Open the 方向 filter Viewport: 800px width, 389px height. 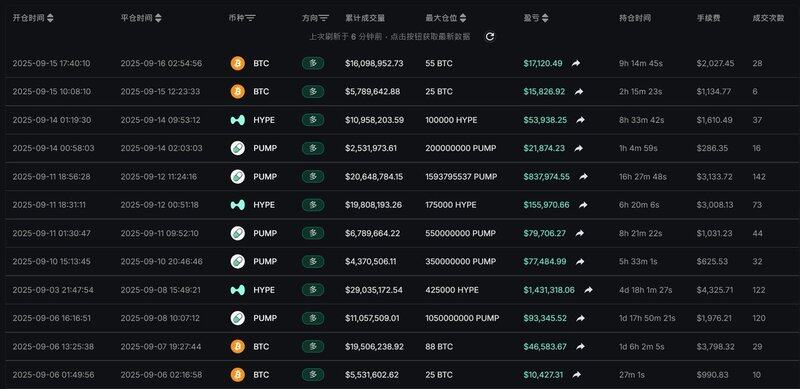[323, 18]
